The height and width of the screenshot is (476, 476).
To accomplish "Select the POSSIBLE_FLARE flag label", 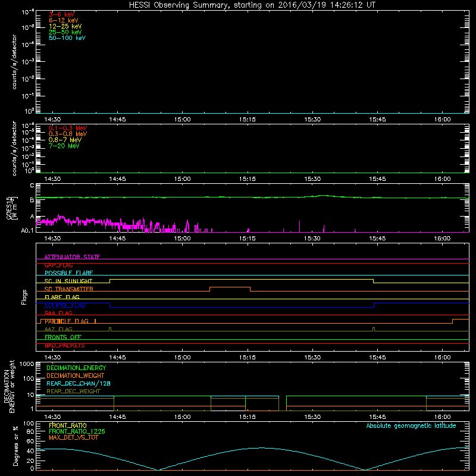I will [68, 273].
